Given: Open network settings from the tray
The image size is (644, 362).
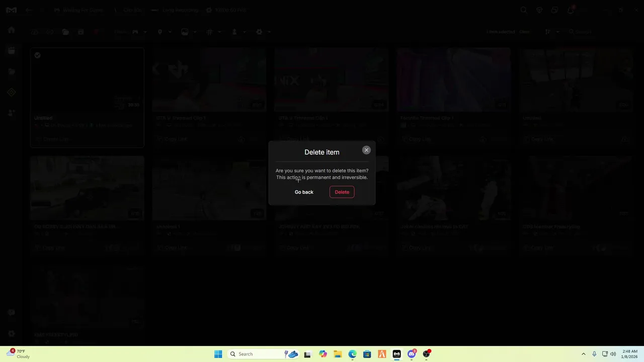Looking at the screenshot, I should [x=605, y=354].
